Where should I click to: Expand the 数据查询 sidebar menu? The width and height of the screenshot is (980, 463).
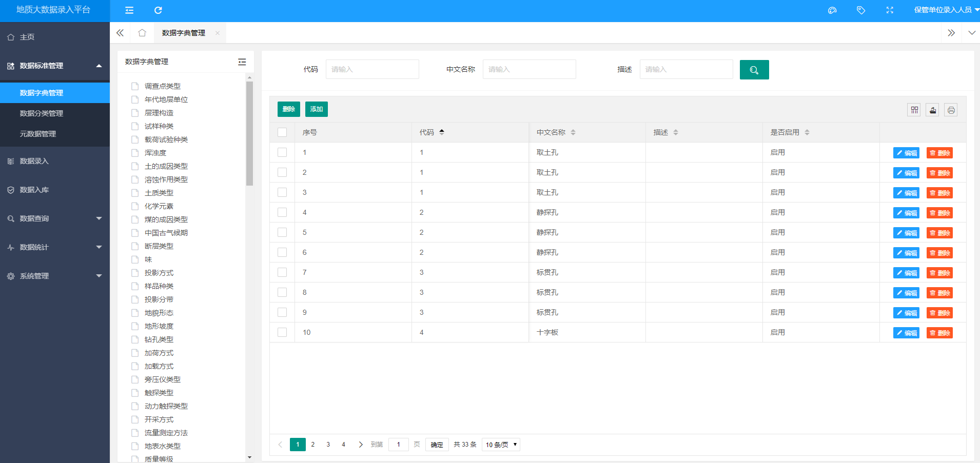(x=55, y=218)
